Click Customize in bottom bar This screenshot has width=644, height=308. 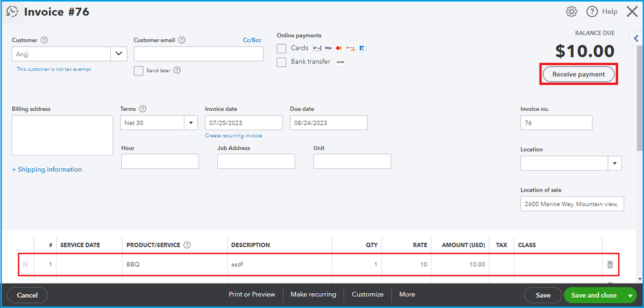367,294
